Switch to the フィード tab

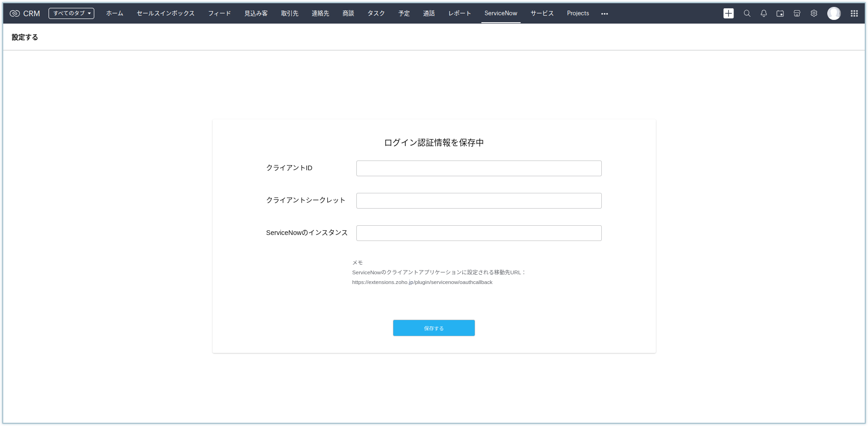point(220,13)
